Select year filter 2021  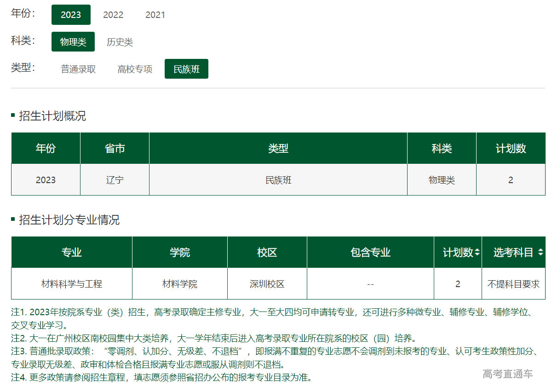pyautogui.click(x=155, y=14)
